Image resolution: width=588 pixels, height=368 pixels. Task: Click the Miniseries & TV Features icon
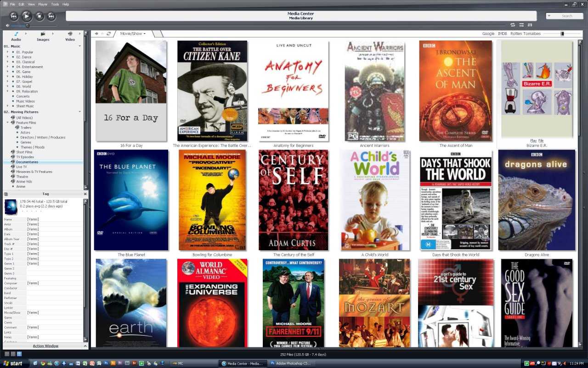13,172
